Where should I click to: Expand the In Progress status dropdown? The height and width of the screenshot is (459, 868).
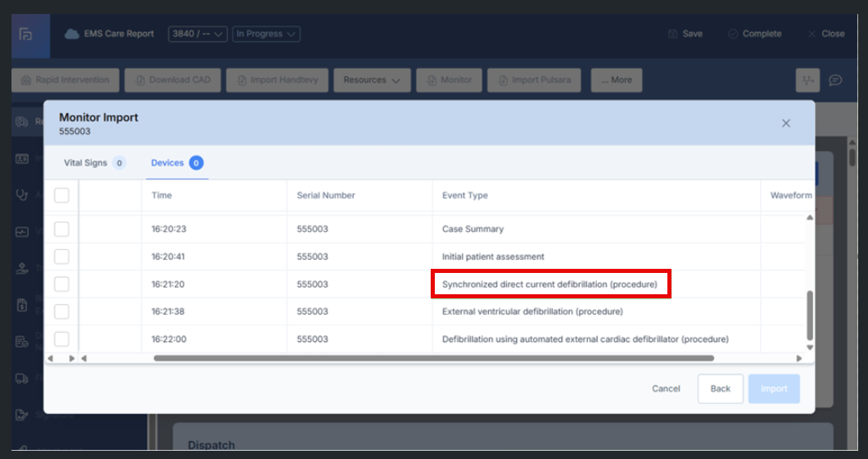(x=266, y=34)
